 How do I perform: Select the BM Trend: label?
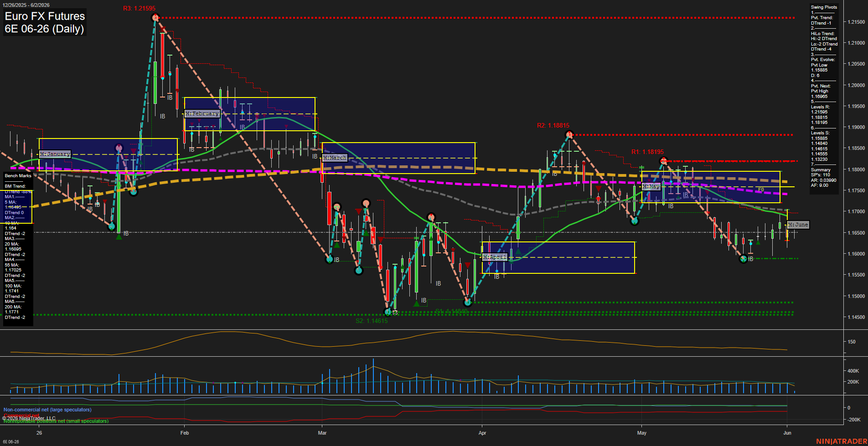coord(15,186)
